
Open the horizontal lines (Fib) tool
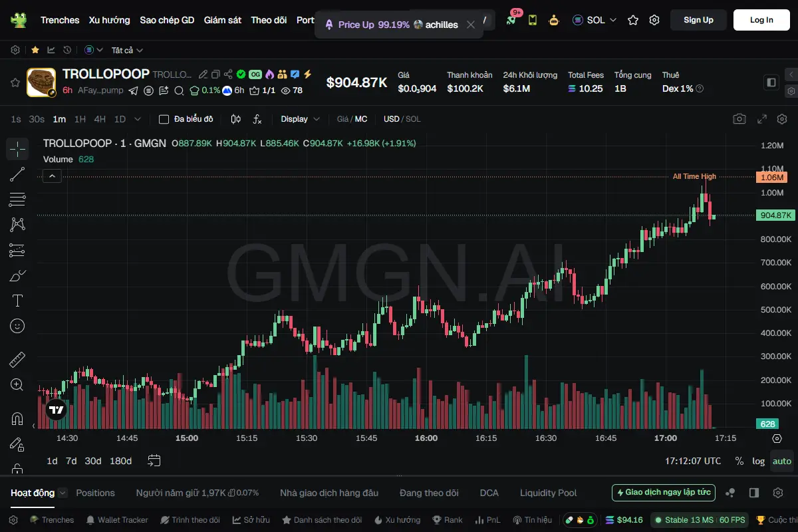[x=17, y=199]
